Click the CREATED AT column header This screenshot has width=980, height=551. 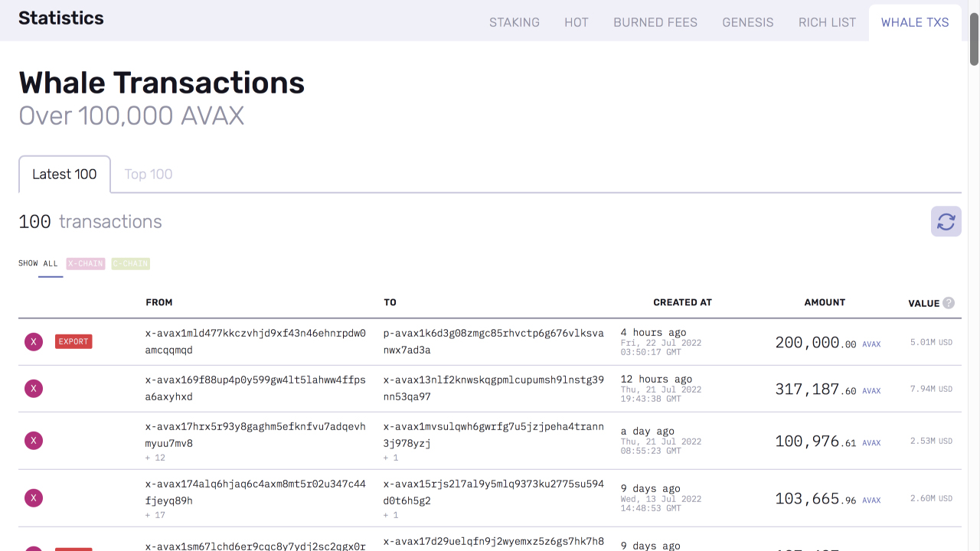click(x=683, y=302)
